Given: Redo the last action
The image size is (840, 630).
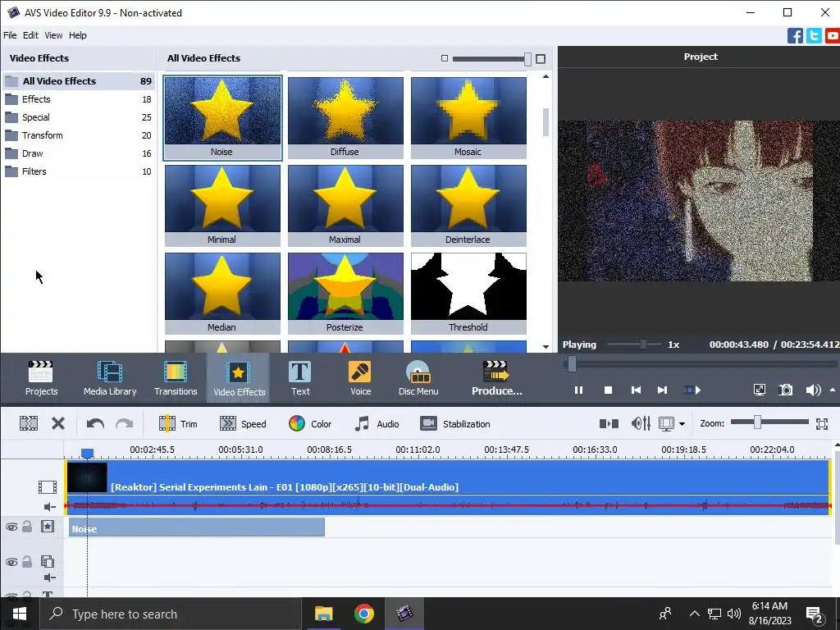Looking at the screenshot, I should coord(125,424).
